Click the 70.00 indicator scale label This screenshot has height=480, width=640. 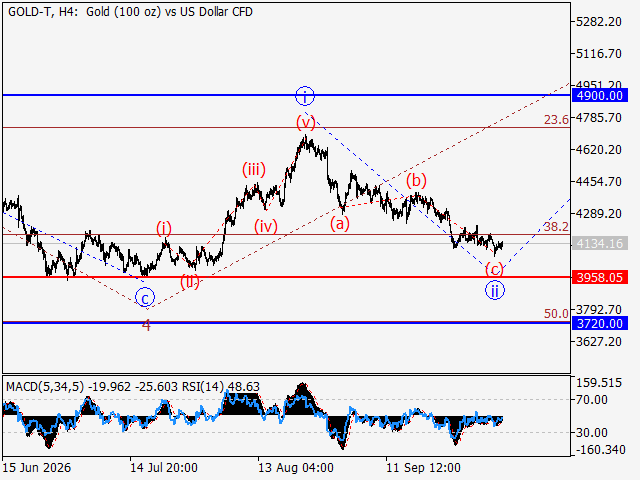pos(591,400)
